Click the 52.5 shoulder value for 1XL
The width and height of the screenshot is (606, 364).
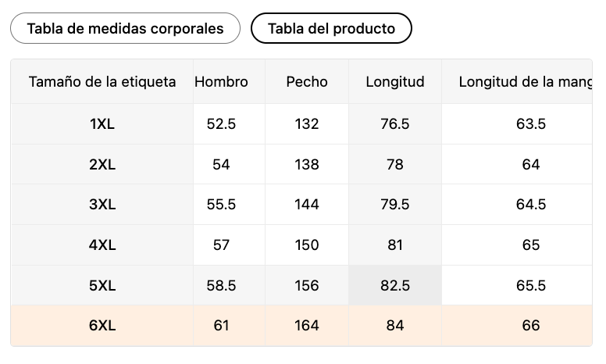221,123
